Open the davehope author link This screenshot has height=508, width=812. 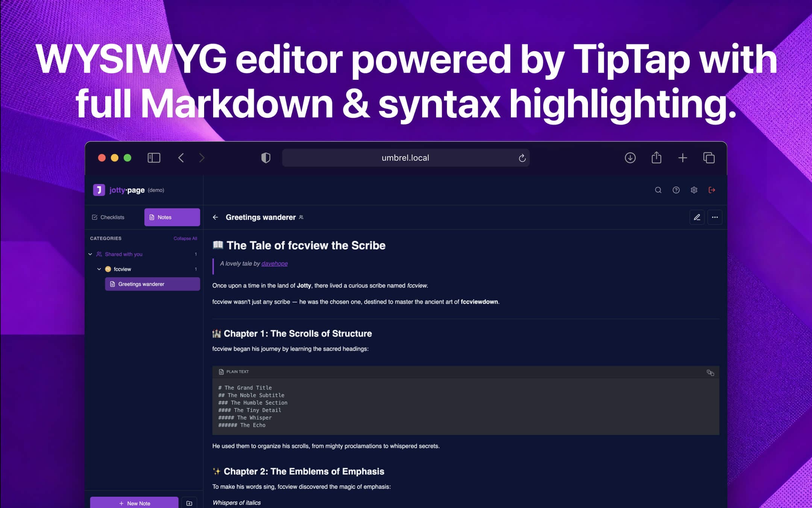coord(274,263)
